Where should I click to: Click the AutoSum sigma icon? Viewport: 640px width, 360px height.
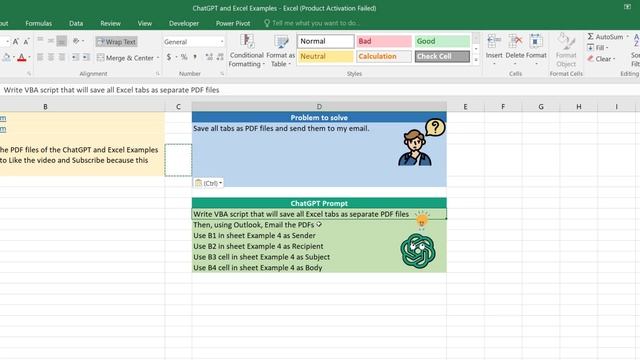pyautogui.click(x=591, y=37)
